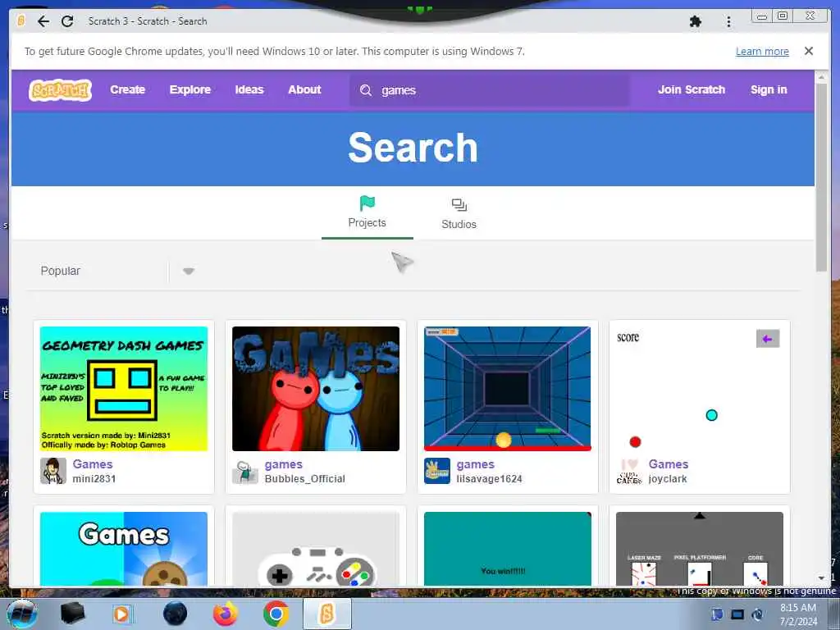Click the Scratch logo
The width and height of the screenshot is (840, 630).
[60, 90]
